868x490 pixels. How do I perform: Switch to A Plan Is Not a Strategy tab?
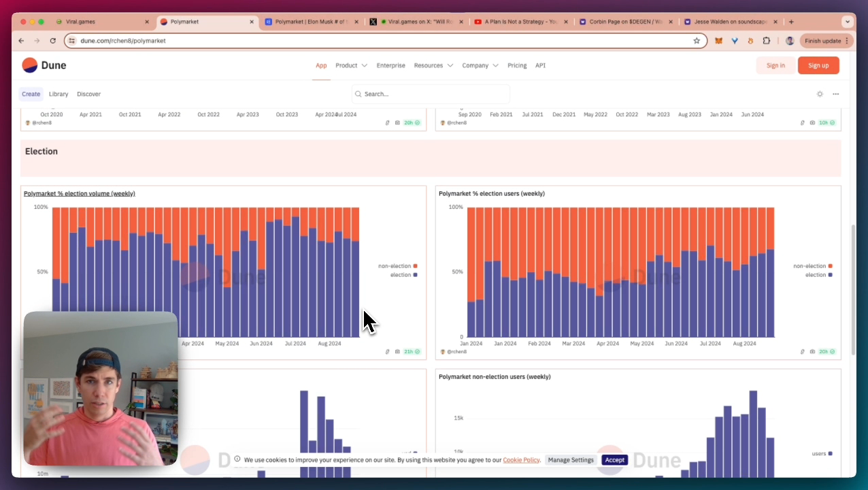point(520,22)
